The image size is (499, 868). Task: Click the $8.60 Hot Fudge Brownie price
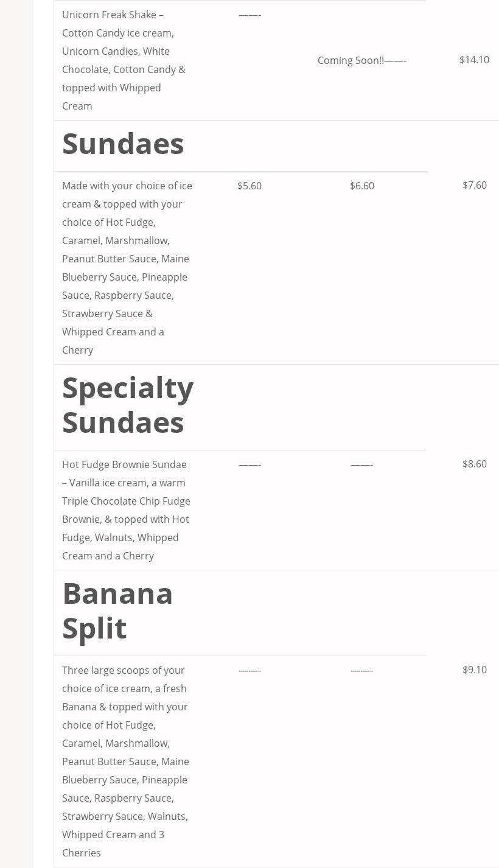pyautogui.click(x=474, y=464)
